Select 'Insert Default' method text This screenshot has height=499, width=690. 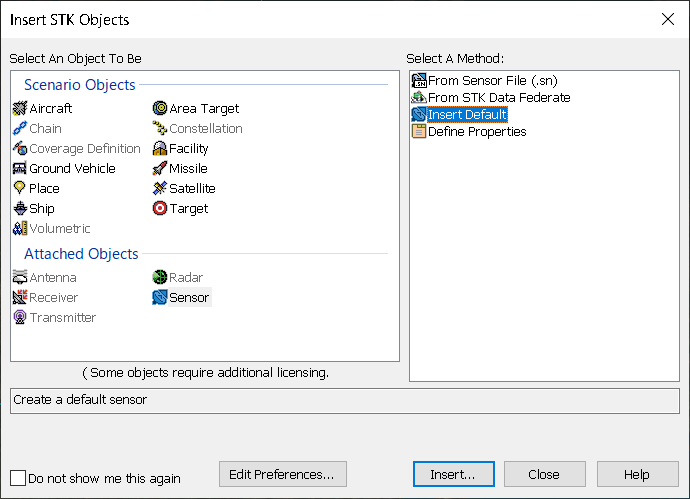click(467, 114)
